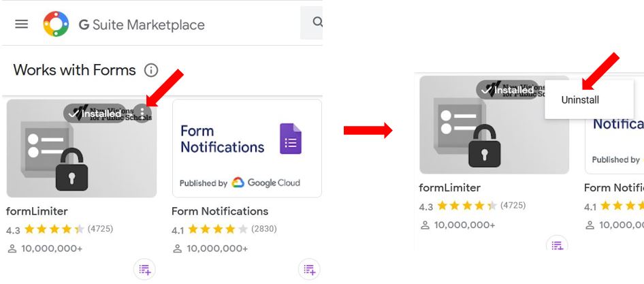
Task: Select Uninstall in the popup menu
Action: 580,100
